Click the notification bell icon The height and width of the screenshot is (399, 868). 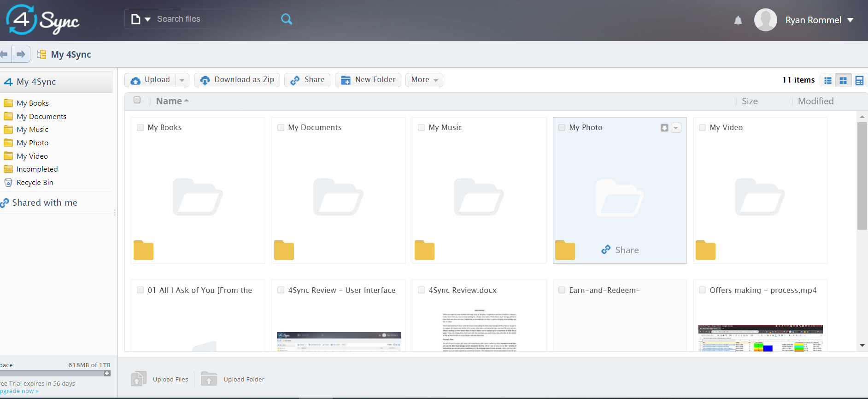[x=738, y=20]
